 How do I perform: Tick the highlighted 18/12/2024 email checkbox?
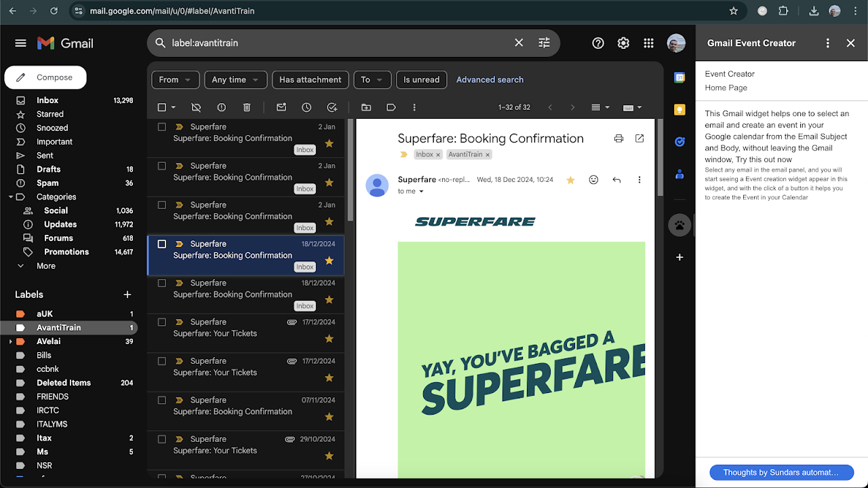point(162,244)
